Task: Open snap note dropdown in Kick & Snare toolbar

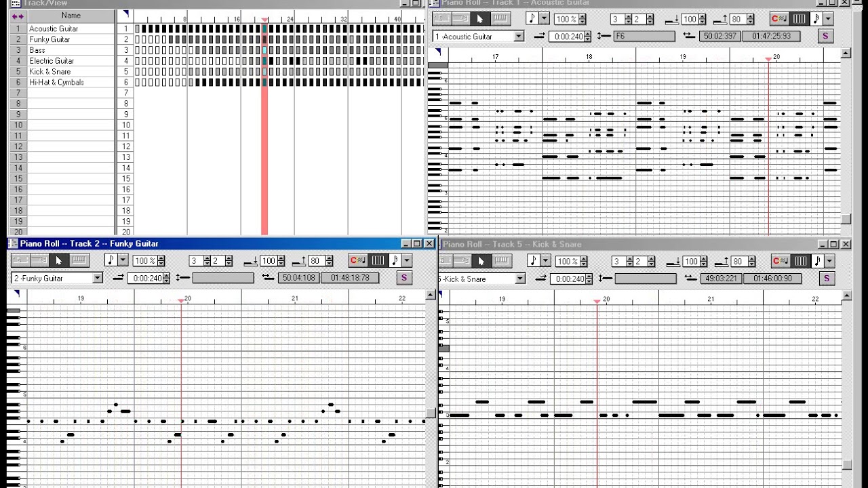Action: (829, 261)
